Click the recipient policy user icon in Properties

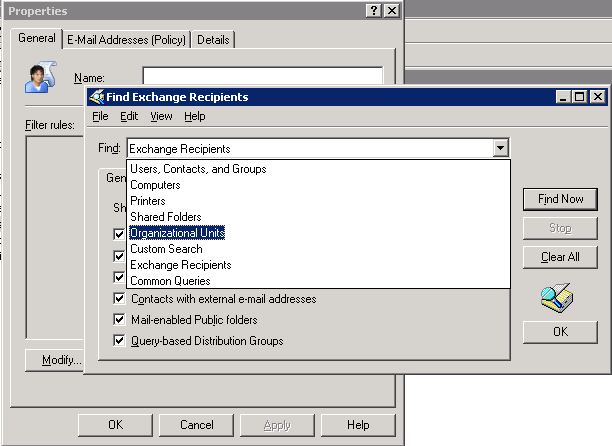point(41,77)
